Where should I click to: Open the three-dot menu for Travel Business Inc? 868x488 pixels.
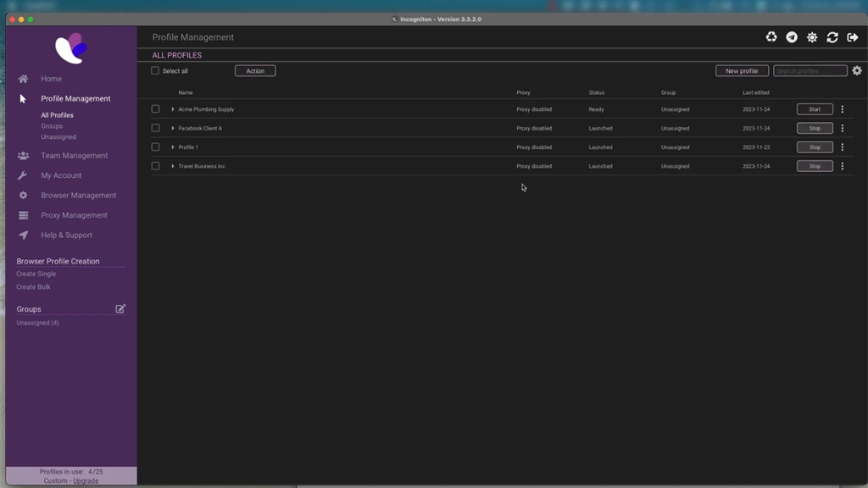(x=843, y=166)
